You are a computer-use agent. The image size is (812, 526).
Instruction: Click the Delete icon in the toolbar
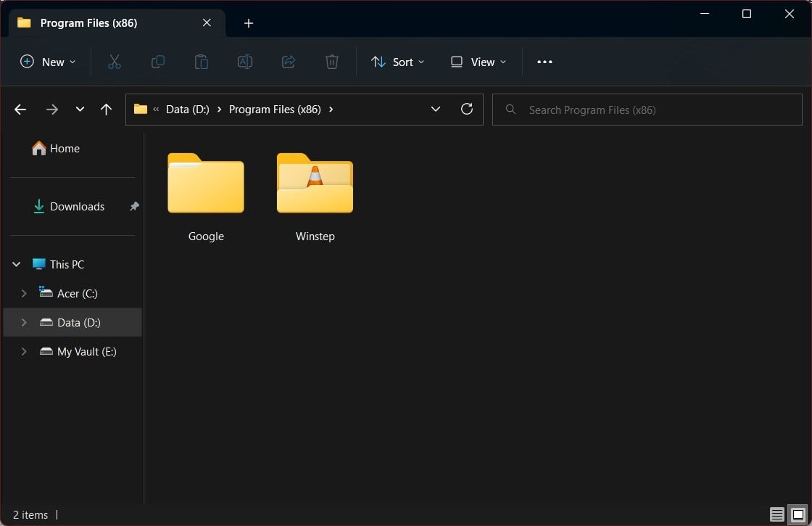coord(332,62)
